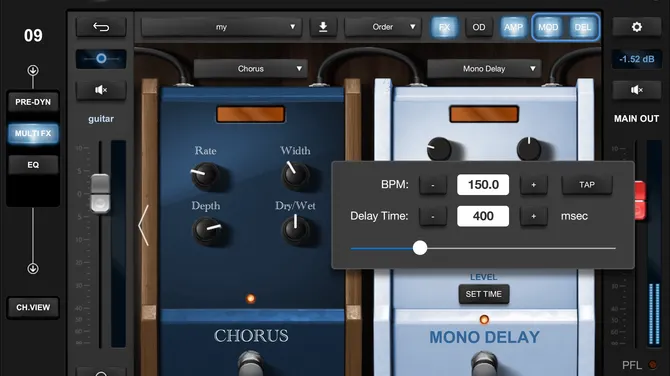
Task: Click the TAP tempo button
Action: (x=587, y=185)
